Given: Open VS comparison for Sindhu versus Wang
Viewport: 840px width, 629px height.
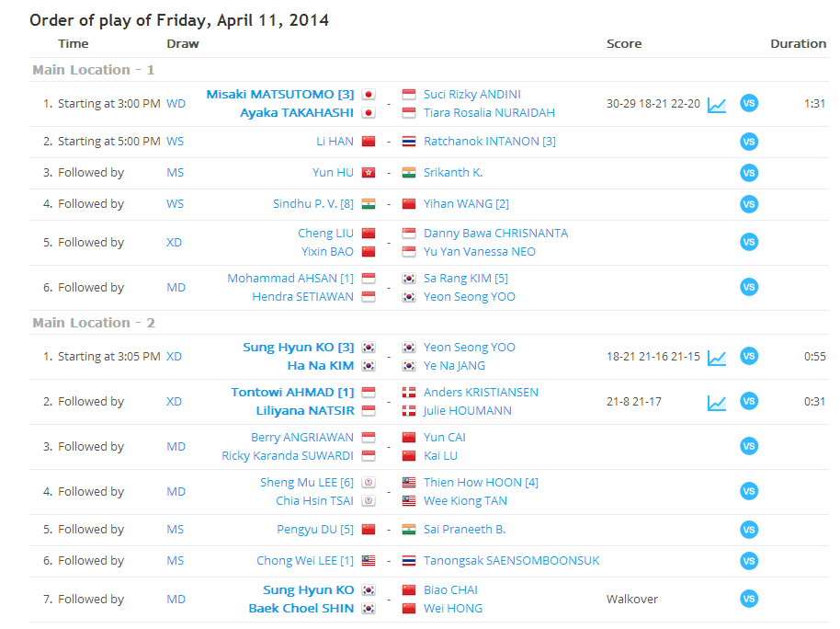Looking at the screenshot, I should point(749,204).
